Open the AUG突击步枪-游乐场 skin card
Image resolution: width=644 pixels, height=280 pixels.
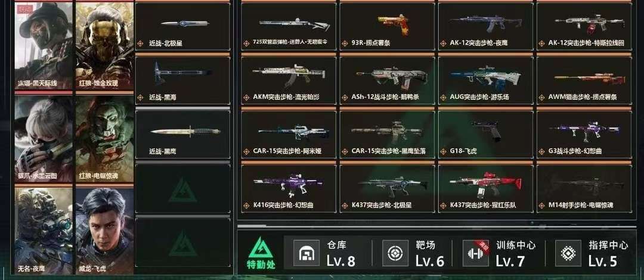(485, 80)
